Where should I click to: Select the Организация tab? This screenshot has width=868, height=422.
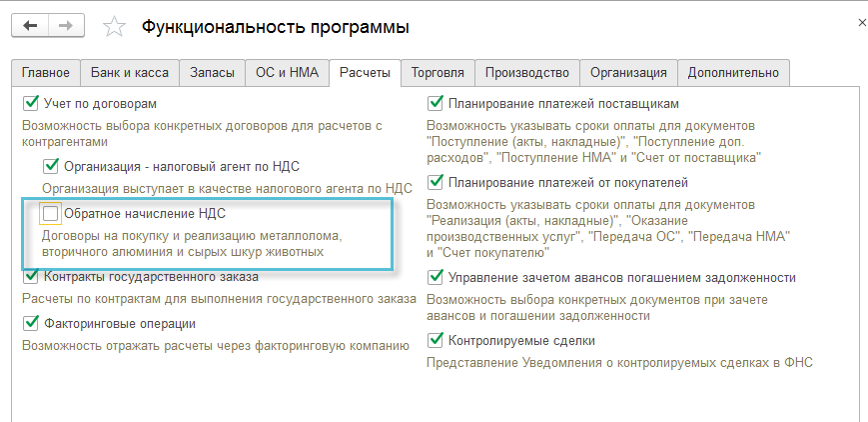pos(628,73)
